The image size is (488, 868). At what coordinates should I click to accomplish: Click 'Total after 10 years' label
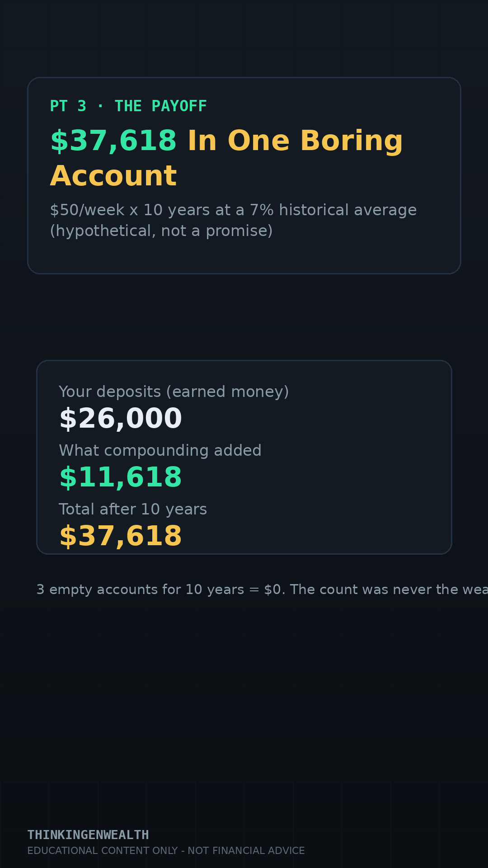tap(133, 509)
